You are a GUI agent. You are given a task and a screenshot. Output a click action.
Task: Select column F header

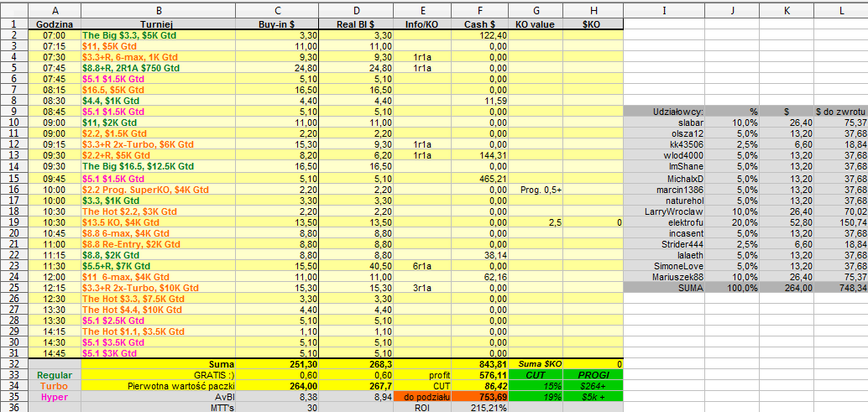click(479, 10)
